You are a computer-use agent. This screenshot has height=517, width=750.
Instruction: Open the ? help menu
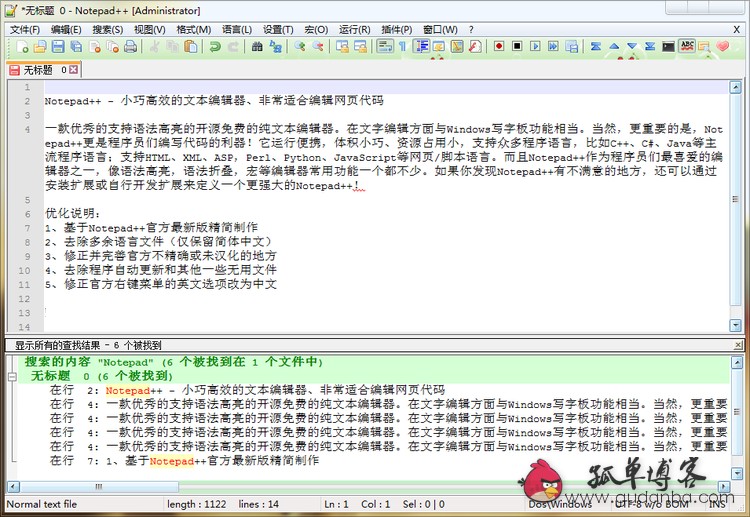pos(471,30)
